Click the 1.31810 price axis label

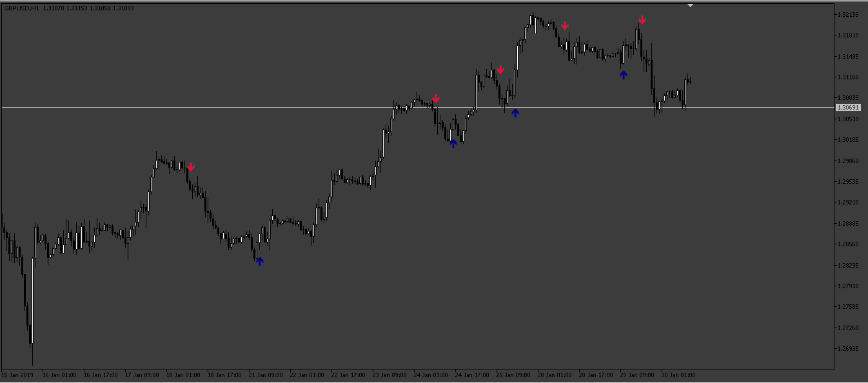[847, 35]
